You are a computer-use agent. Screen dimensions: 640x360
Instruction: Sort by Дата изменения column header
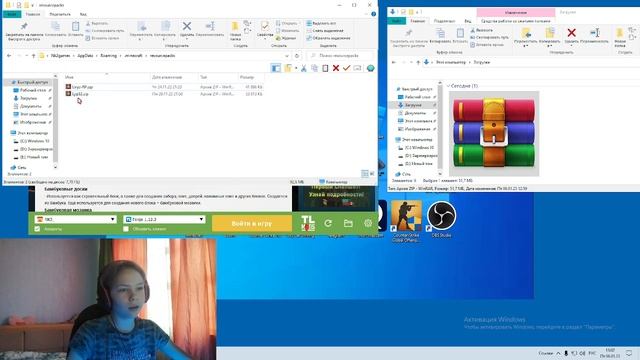[x=167, y=77]
